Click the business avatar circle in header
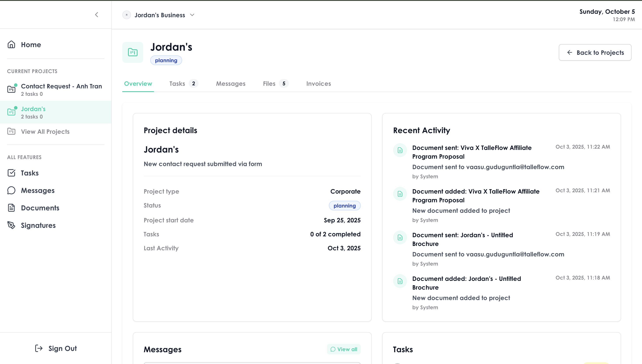 pos(127,15)
